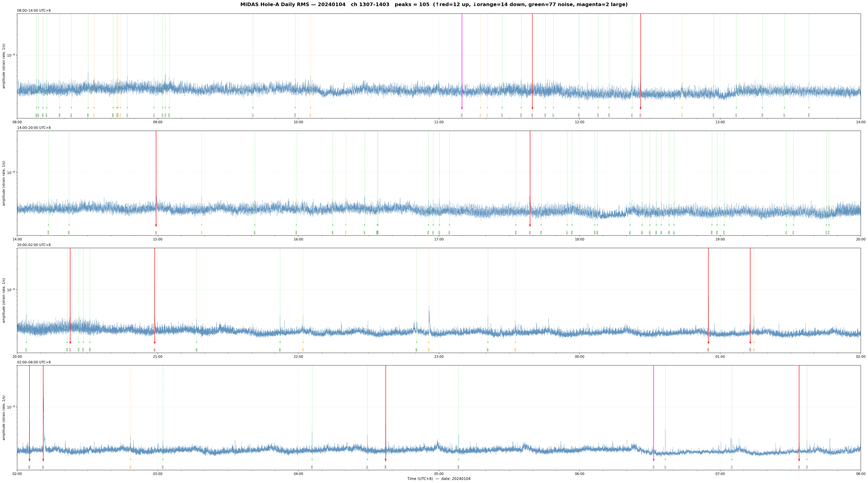Click the green peak label 083
The image size is (868, 483).
click(280, 349)
